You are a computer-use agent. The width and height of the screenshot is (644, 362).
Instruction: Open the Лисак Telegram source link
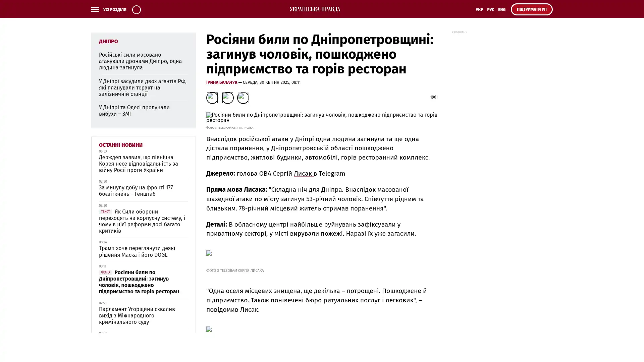point(303,173)
